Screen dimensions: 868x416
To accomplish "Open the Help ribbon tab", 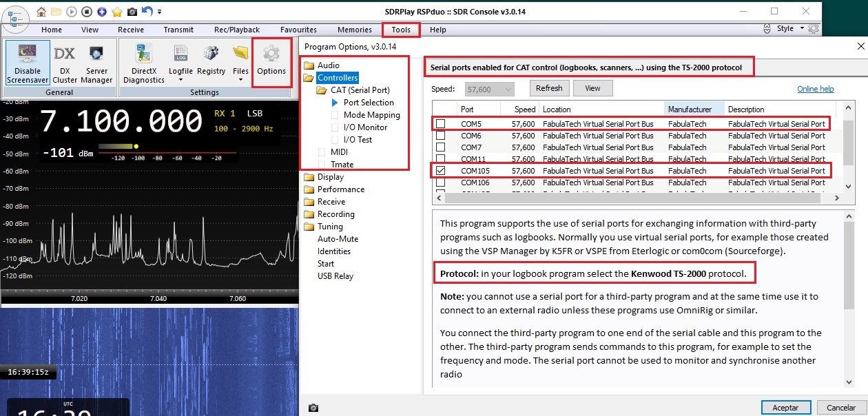I will click(438, 30).
